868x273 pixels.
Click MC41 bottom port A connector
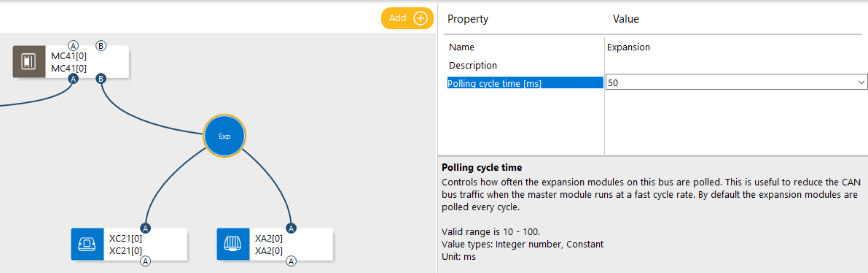click(73, 79)
